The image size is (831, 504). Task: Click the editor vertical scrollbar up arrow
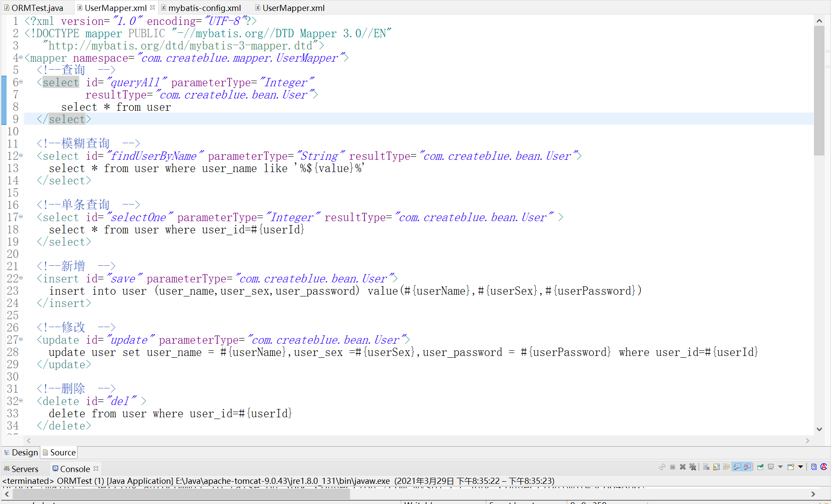pyautogui.click(x=819, y=21)
